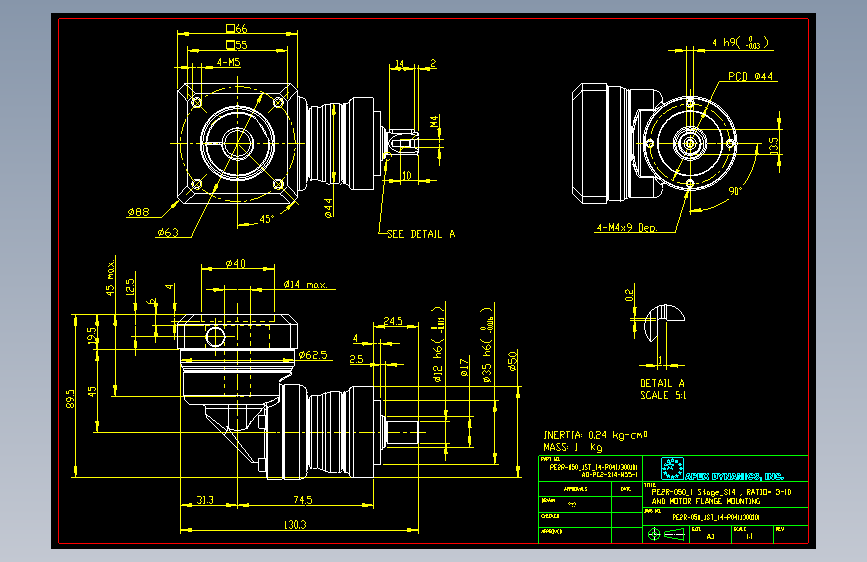Screen dimensions: 867x562
Task: Click the first-angle projection symbol in title block
Action: pyautogui.click(x=666, y=534)
